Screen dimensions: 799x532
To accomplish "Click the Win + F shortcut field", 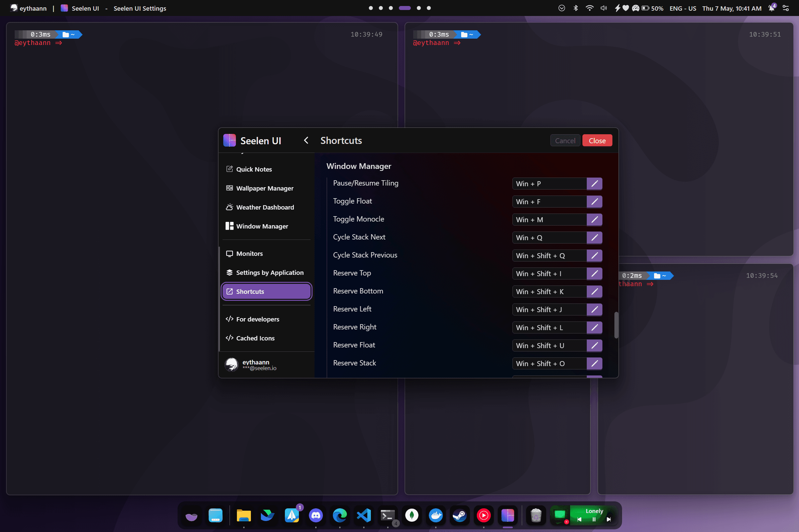I will click(549, 202).
